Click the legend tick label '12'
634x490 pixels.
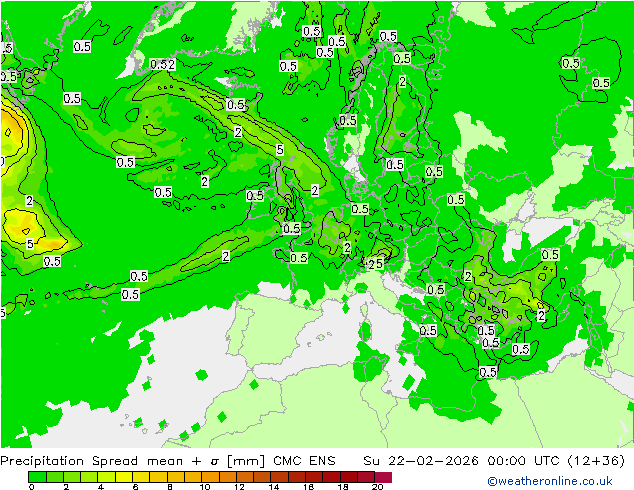click(239, 487)
